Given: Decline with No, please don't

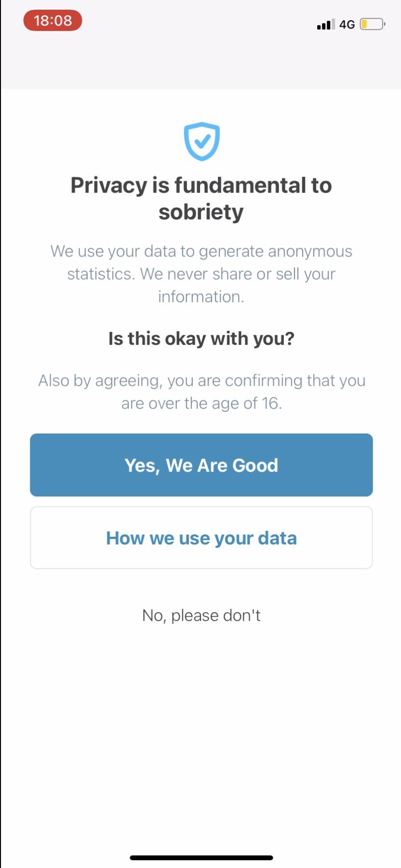Looking at the screenshot, I should 201,615.
